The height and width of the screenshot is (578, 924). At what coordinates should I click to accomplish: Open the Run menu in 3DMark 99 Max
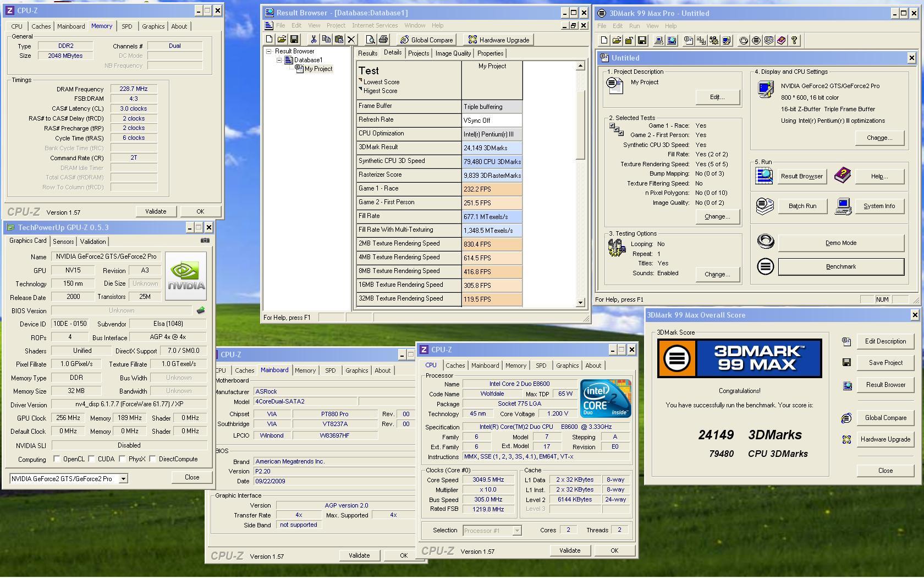point(634,26)
